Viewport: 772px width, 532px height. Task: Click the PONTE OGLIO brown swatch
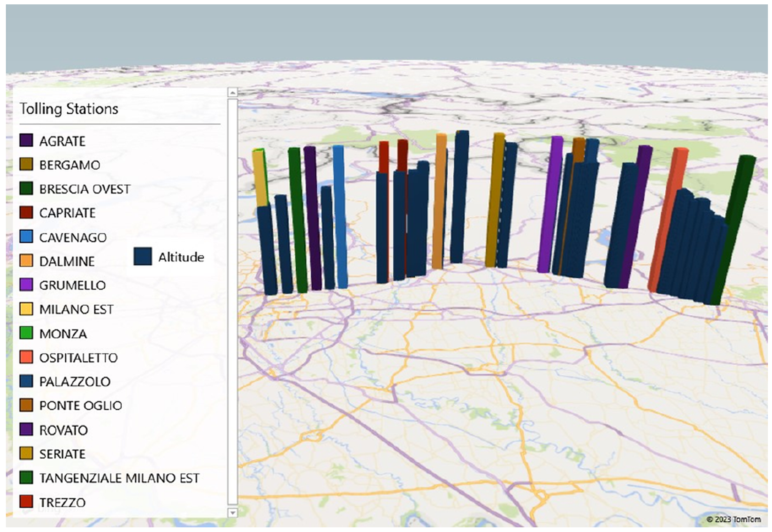point(26,405)
